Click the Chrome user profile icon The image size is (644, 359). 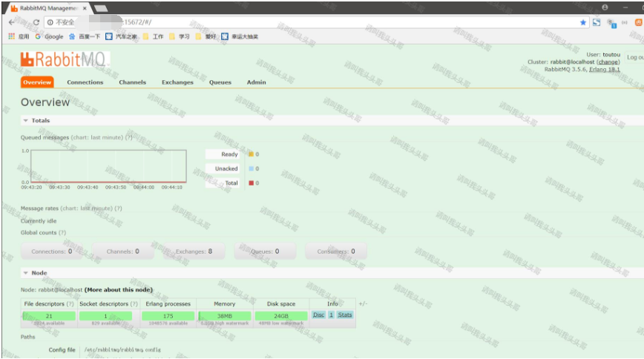605,7
